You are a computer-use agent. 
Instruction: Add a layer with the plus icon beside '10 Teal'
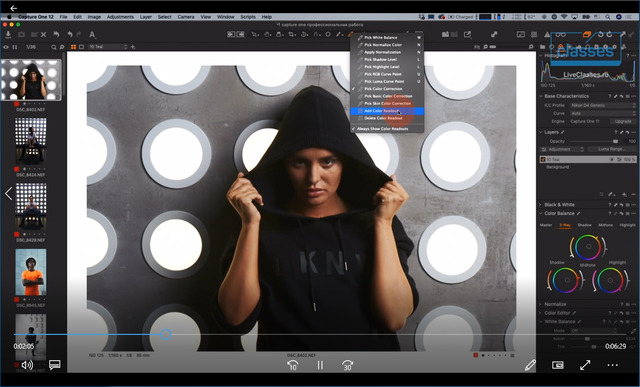click(133, 47)
